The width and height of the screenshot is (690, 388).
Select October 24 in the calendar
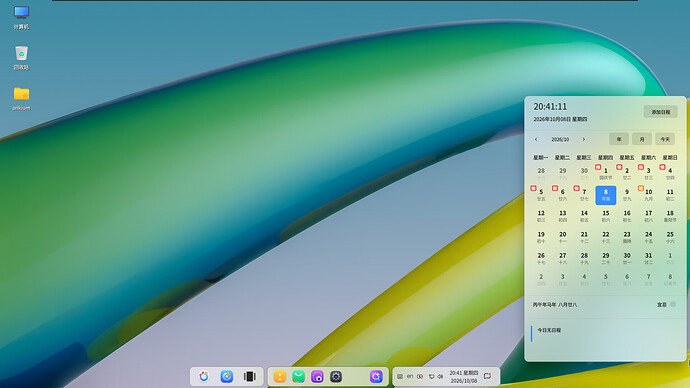click(649, 237)
